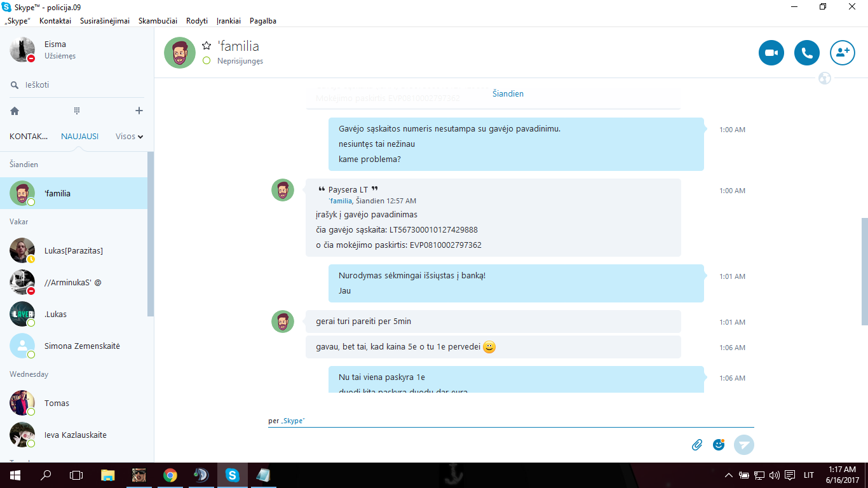Click Eisma's own profile picture
This screenshot has height=488, width=868.
(22, 50)
